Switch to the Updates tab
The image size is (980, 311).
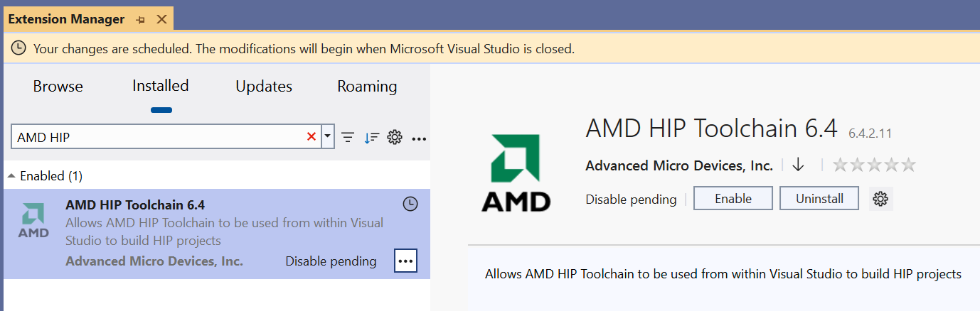(264, 87)
